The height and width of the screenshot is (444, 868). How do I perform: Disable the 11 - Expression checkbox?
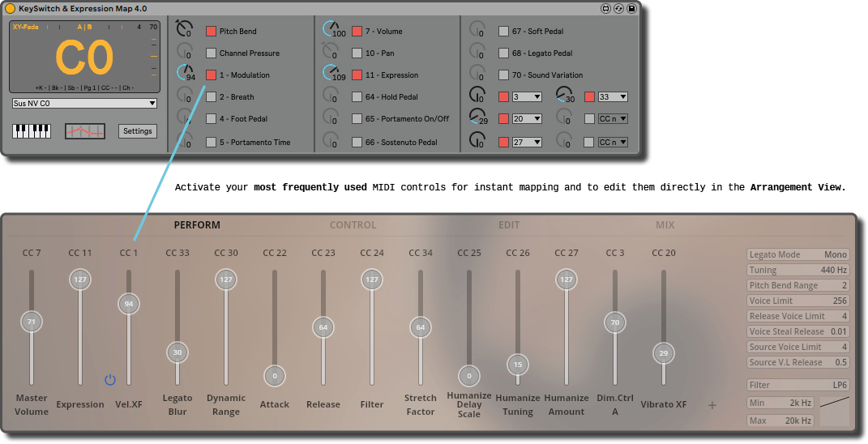[x=357, y=75]
